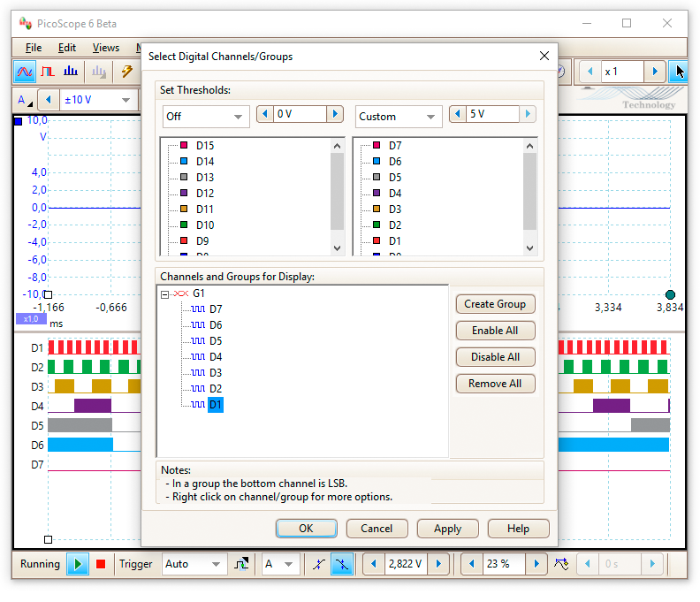Open the Edit menu
This screenshot has width=700, height=602.
tap(67, 48)
